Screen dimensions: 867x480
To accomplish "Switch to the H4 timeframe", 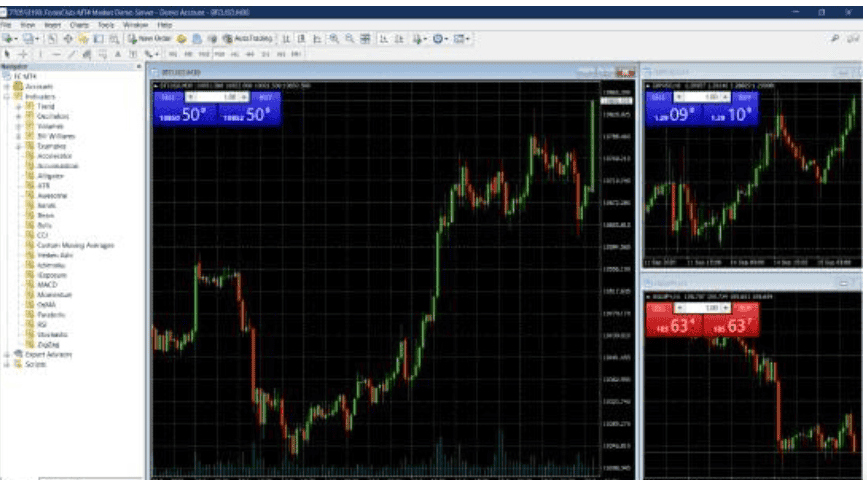I will [250, 54].
